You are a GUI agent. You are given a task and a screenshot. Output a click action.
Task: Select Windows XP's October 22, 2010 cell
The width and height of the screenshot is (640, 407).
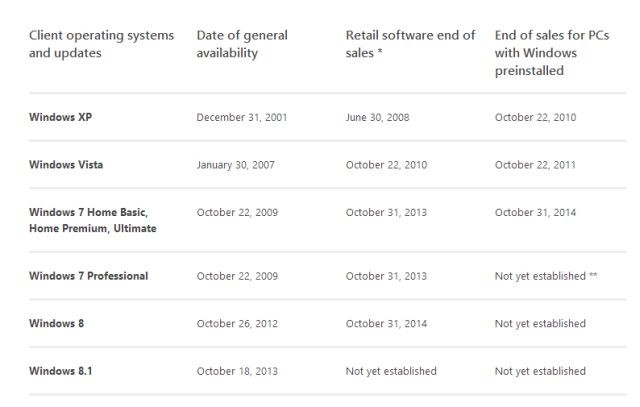535,117
